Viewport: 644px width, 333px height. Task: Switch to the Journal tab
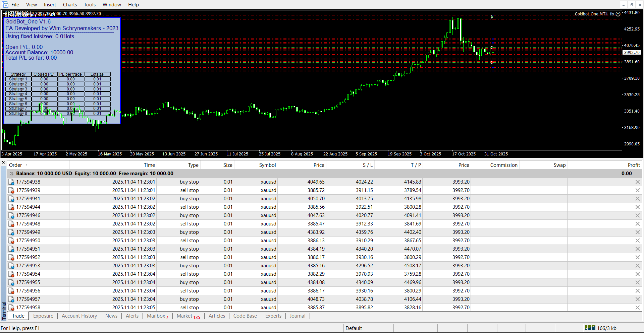tap(297, 316)
